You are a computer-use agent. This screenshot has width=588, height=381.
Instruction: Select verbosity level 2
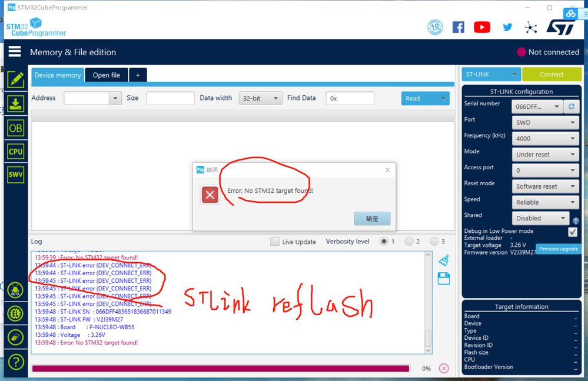click(408, 241)
